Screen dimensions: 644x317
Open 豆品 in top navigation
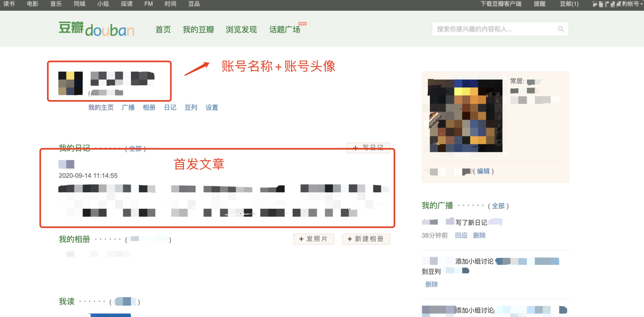click(x=194, y=4)
